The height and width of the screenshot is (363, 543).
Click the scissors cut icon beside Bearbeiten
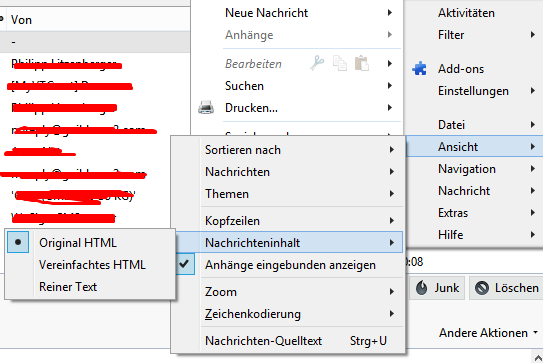point(317,63)
